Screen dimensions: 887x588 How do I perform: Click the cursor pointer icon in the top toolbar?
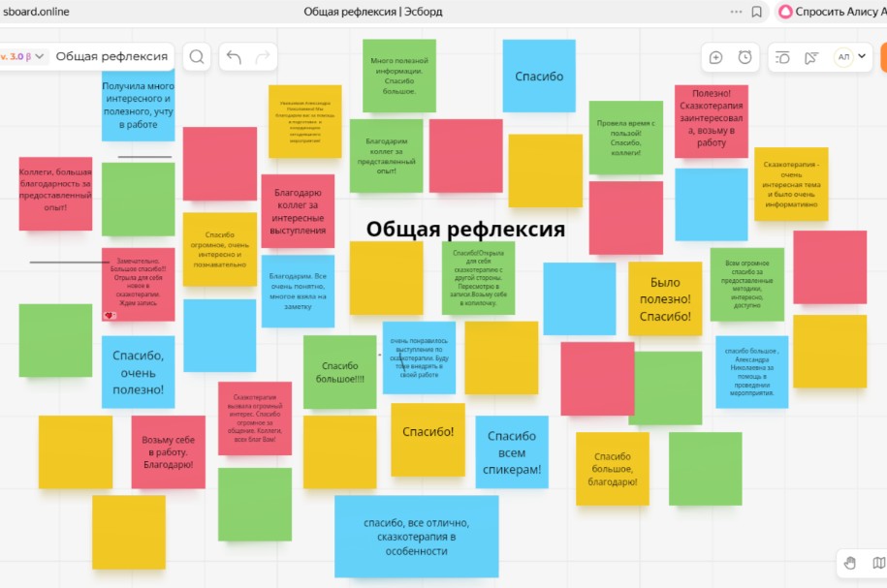tap(811, 57)
